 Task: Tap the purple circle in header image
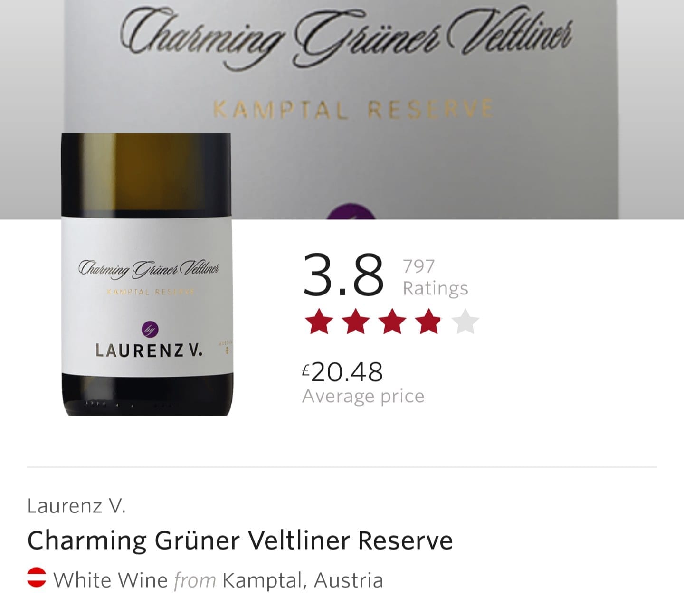pos(351,212)
